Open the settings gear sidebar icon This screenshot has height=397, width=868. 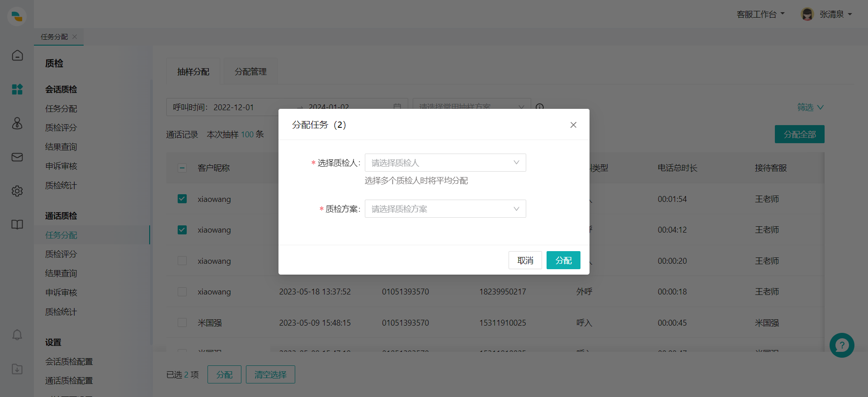(x=17, y=191)
